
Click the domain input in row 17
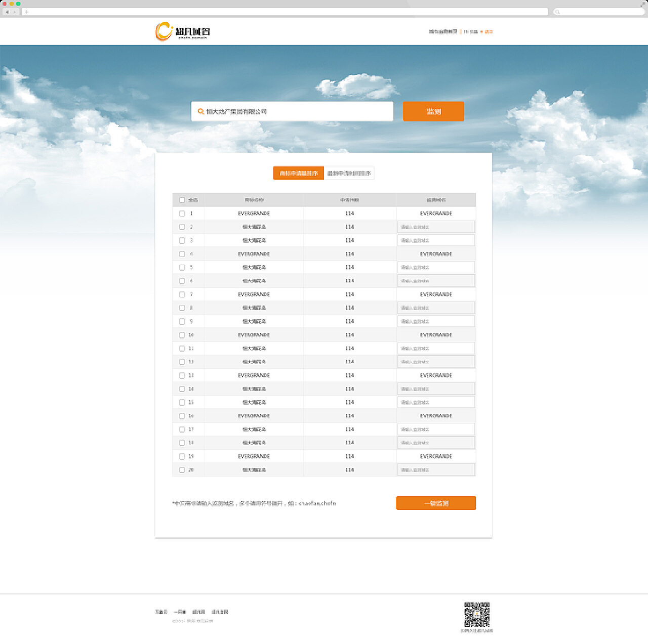[x=436, y=430]
